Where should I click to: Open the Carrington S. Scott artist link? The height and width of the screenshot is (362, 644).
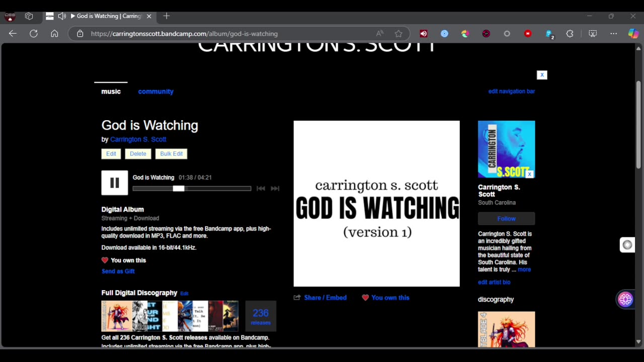[x=138, y=139]
